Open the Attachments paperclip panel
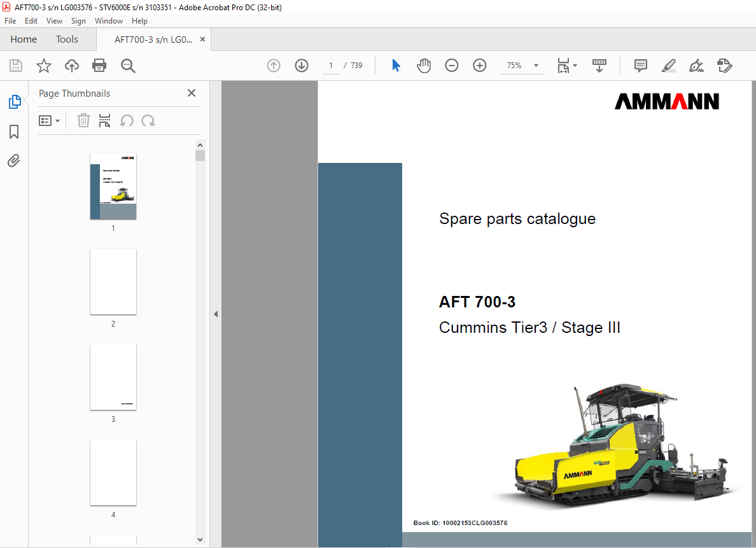The image size is (756, 548). [x=14, y=160]
